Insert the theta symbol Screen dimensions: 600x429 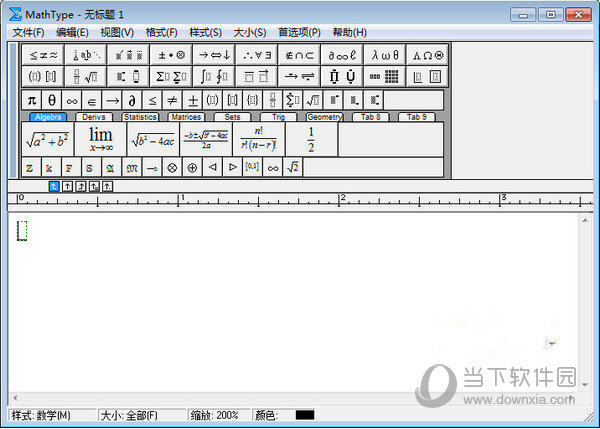pyautogui.click(x=51, y=100)
